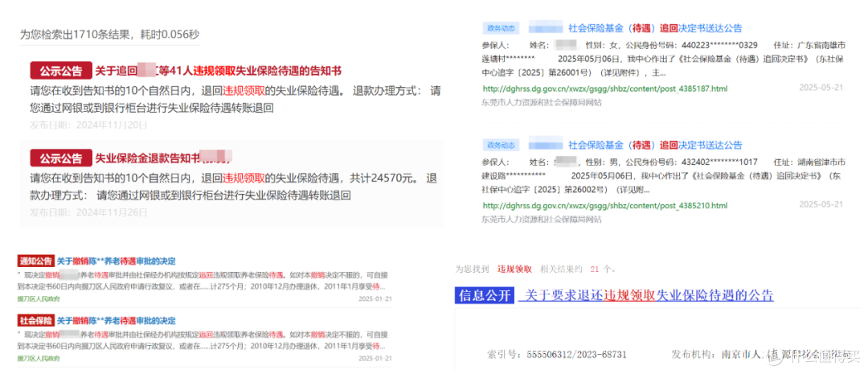Click the red 通知公告 tag

36,261
